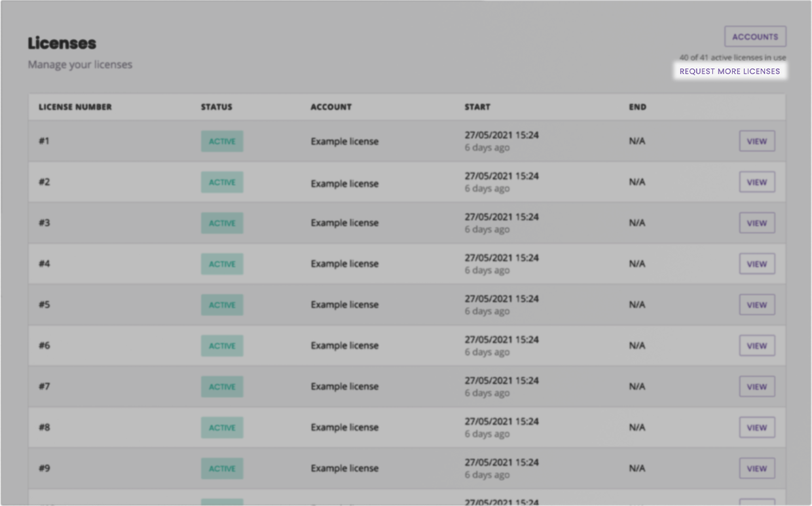
Task: View license #6
Action: pyautogui.click(x=757, y=345)
